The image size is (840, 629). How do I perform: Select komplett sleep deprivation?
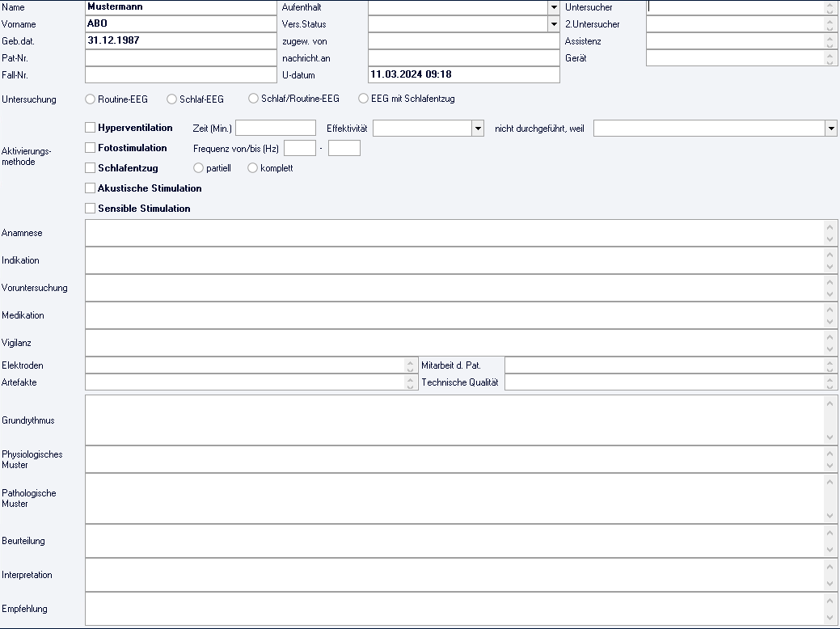coord(252,168)
